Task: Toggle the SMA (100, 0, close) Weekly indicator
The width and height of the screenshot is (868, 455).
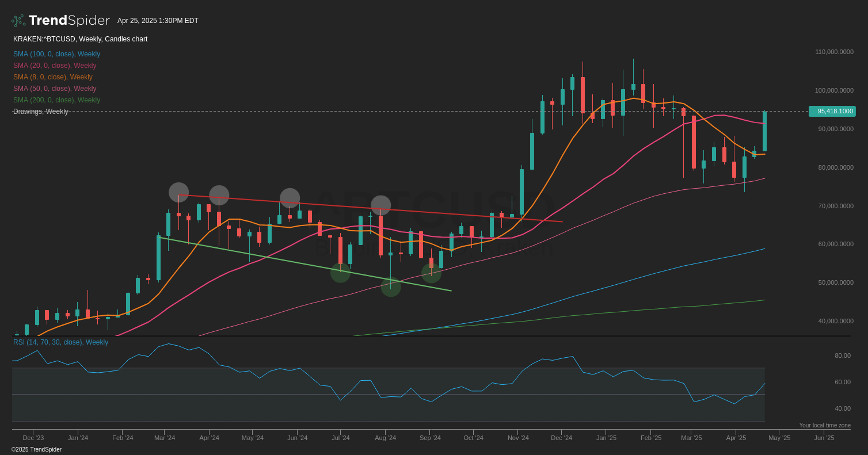Action: (x=56, y=53)
